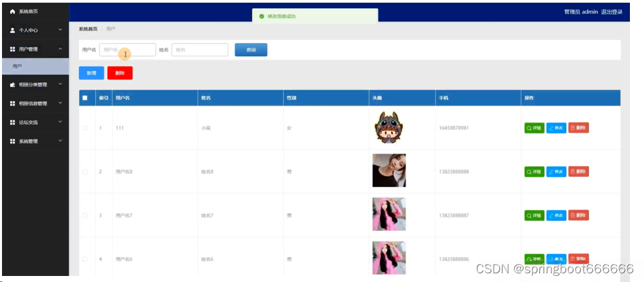Click the blue 查询 button

[x=251, y=50]
